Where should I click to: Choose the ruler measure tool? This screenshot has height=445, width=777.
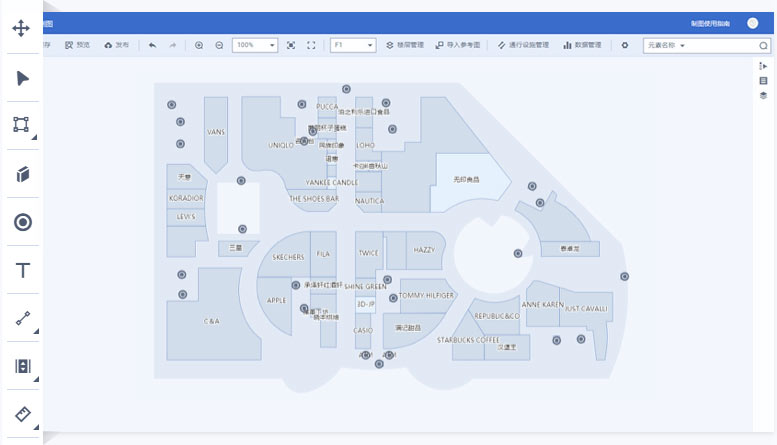[21, 414]
